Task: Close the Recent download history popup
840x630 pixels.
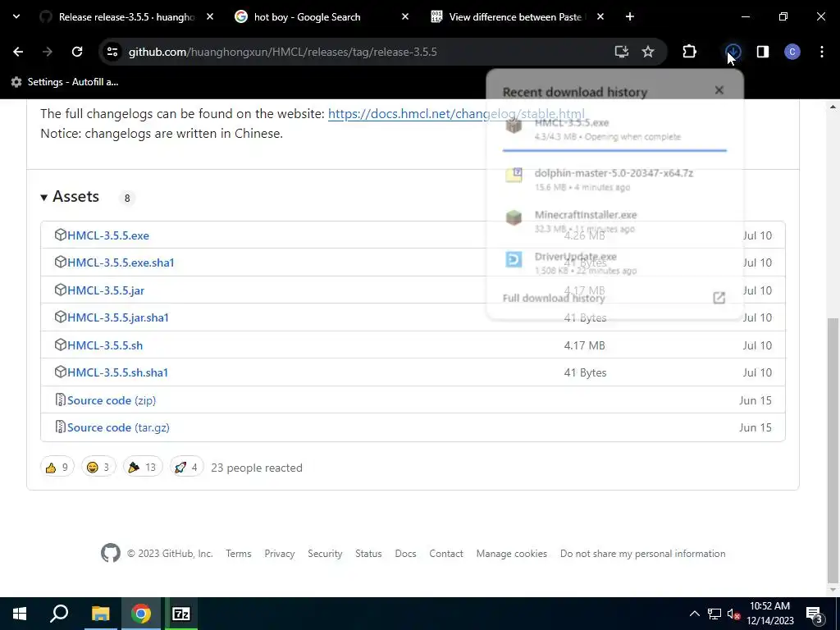Action: pyautogui.click(x=719, y=90)
